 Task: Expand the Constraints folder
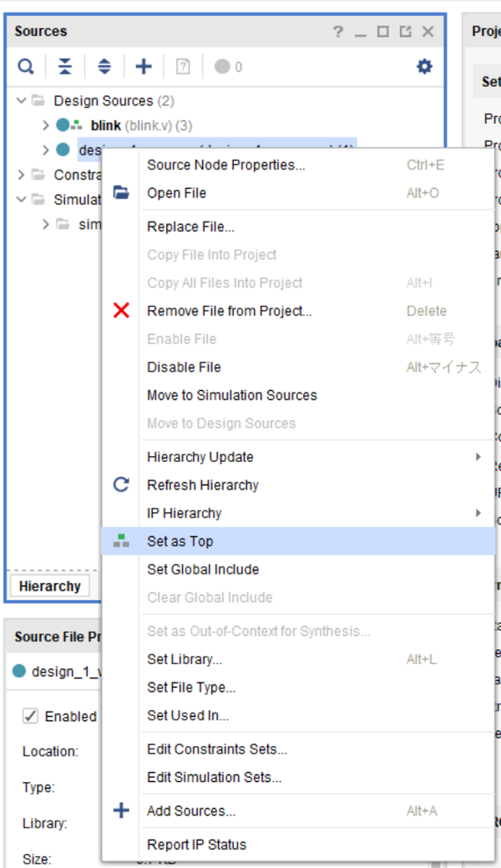22,175
